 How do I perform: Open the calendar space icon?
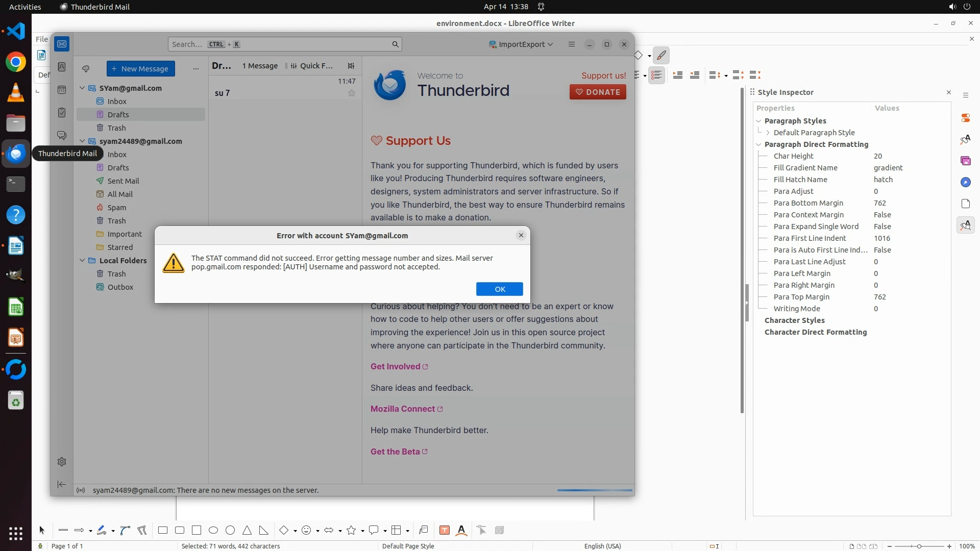click(x=62, y=90)
